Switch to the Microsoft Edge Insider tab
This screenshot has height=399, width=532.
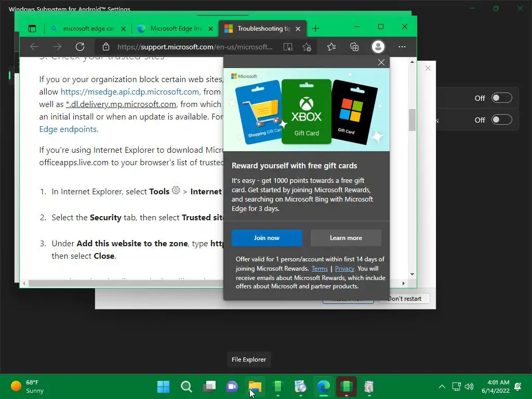[x=175, y=29]
